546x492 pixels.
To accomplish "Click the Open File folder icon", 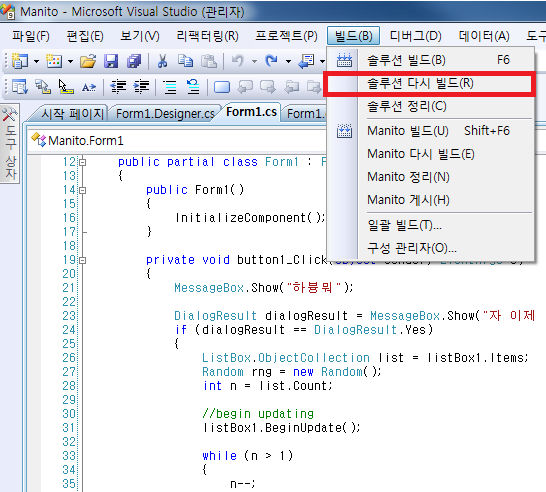I will point(88,61).
